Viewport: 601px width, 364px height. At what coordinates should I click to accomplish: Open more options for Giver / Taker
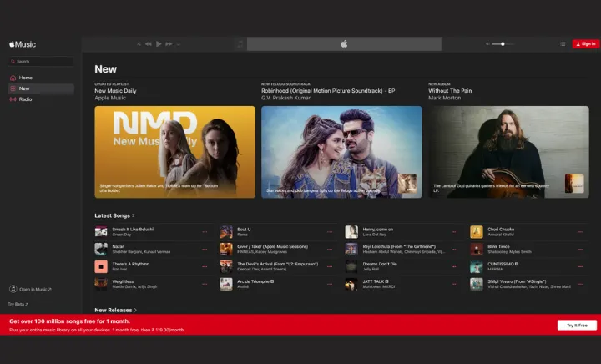pos(330,249)
